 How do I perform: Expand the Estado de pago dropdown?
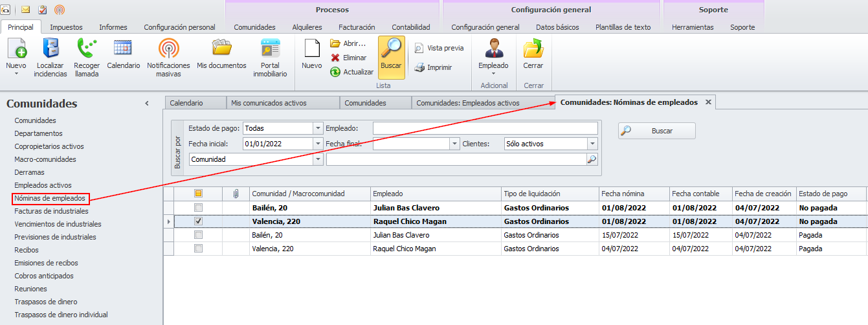pyautogui.click(x=318, y=128)
